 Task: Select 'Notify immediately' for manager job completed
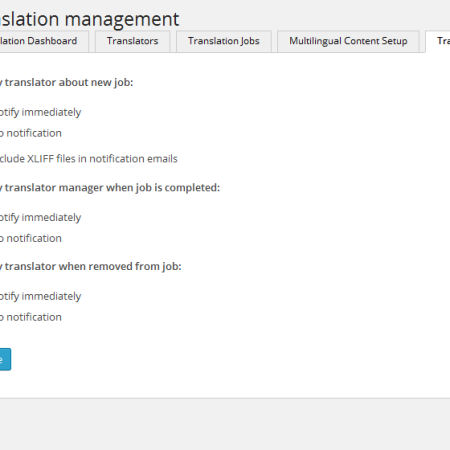click(x=40, y=218)
